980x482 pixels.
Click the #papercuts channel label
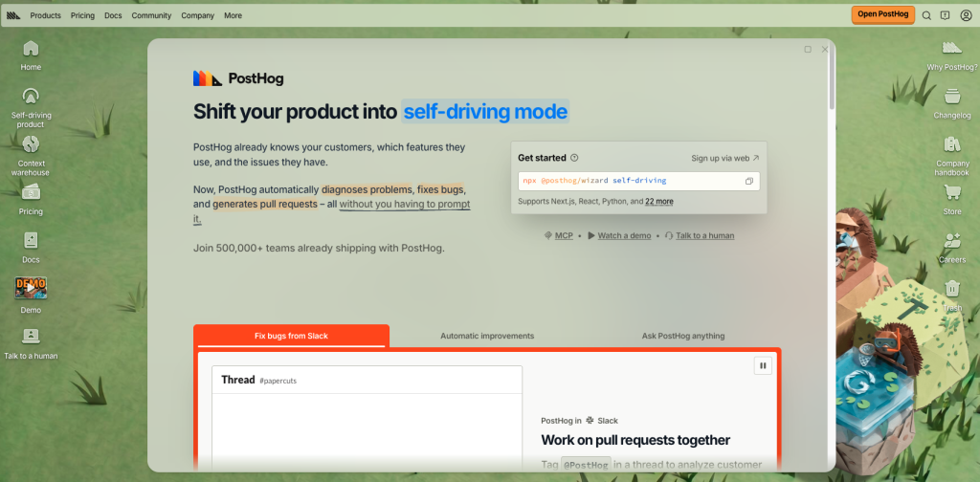[278, 381]
